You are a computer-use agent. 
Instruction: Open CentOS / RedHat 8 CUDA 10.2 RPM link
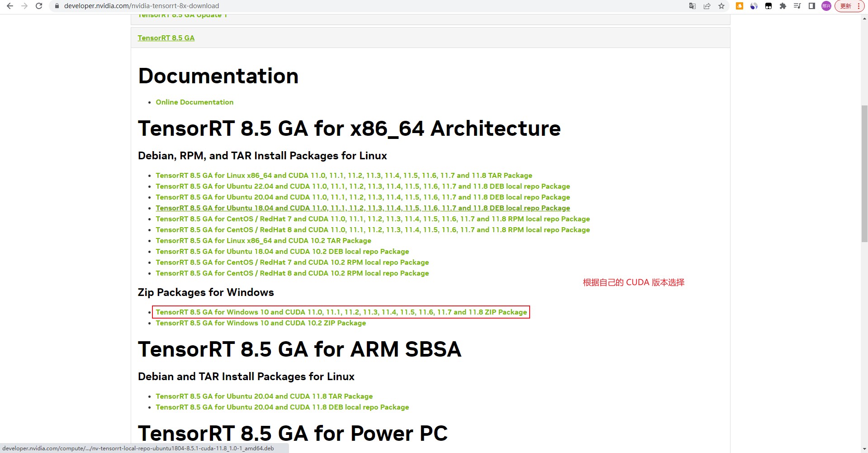(292, 273)
